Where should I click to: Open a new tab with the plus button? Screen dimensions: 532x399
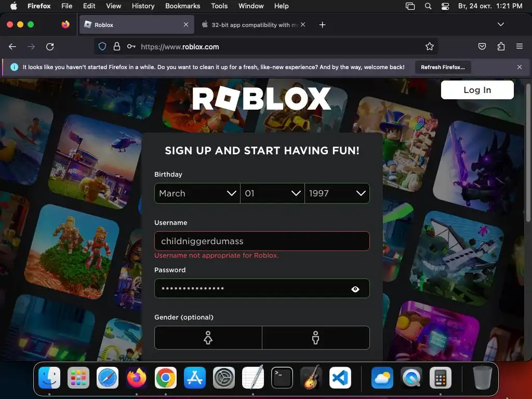322,25
